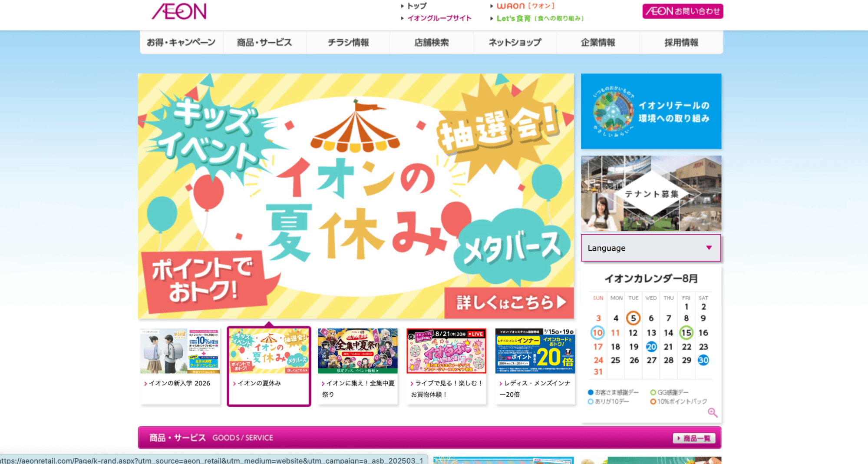This screenshot has width=868, height=464.
Task: Select the レディス・メンズインナー thumbnail card
Action: [x=535, y=366]
